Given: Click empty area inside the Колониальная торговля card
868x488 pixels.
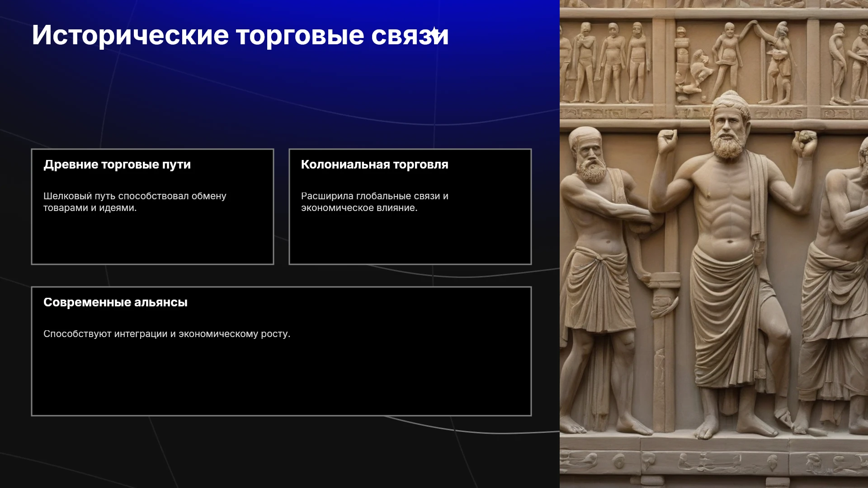Looking at the screenshot, I should click(410, 239).
